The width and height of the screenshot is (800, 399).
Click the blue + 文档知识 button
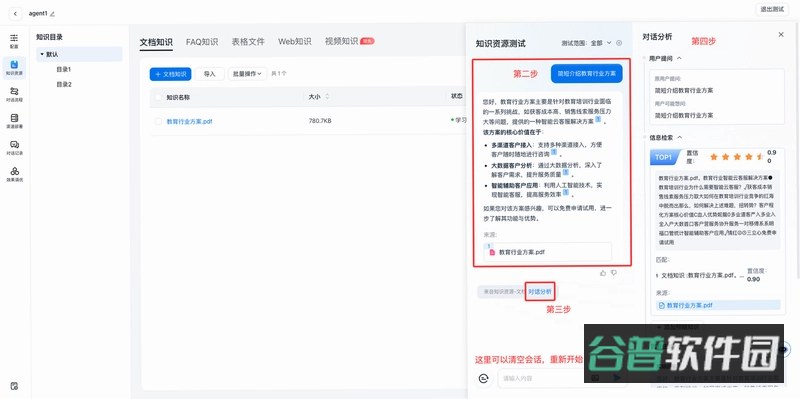(x=170, y=74)
